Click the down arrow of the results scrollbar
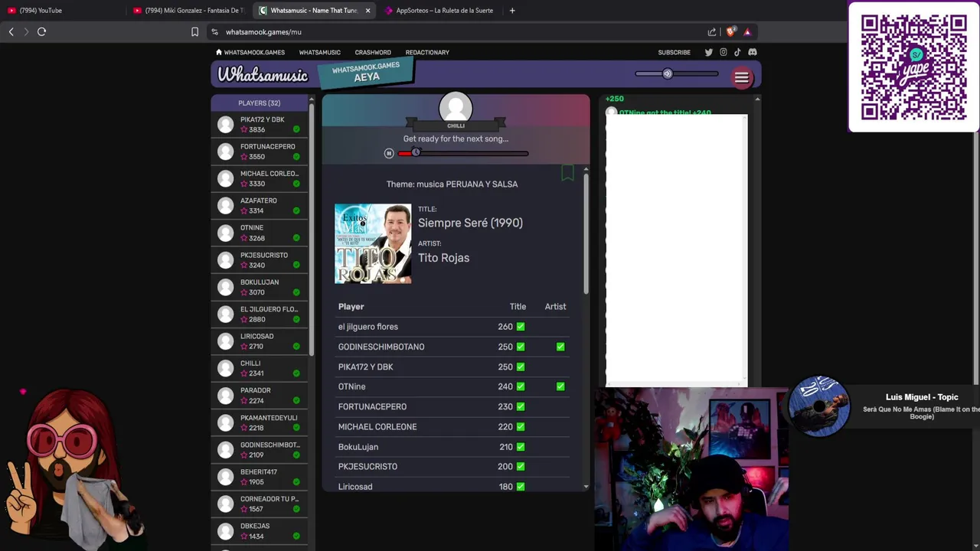 pyautogui.click(x=586, y=487)
